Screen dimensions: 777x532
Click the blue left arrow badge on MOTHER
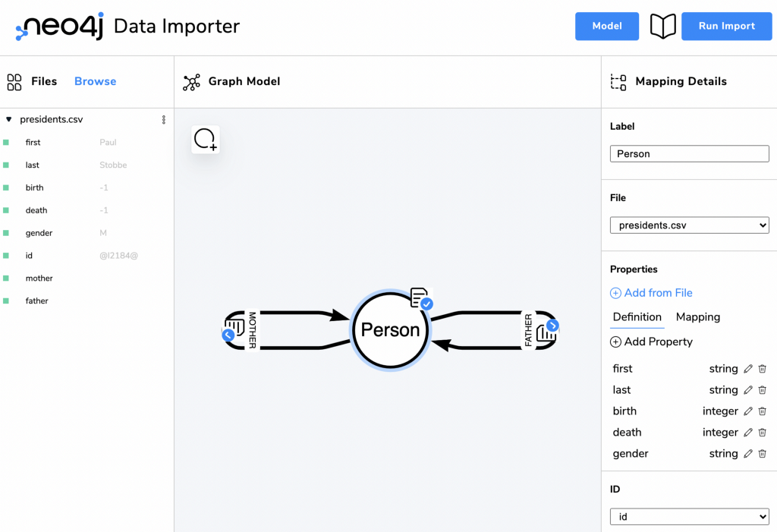click(228, 335)
